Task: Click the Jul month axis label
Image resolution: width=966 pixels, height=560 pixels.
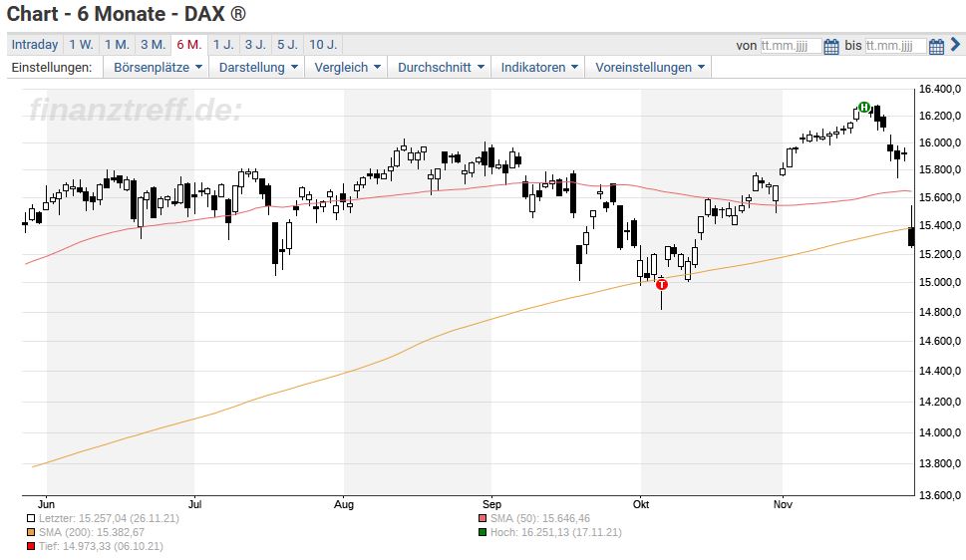Action: (194, 504)
